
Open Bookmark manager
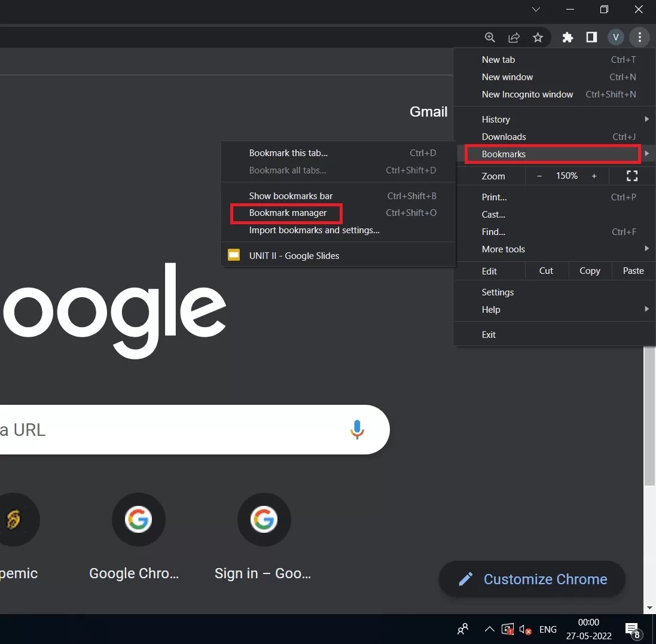pos(288,213)
